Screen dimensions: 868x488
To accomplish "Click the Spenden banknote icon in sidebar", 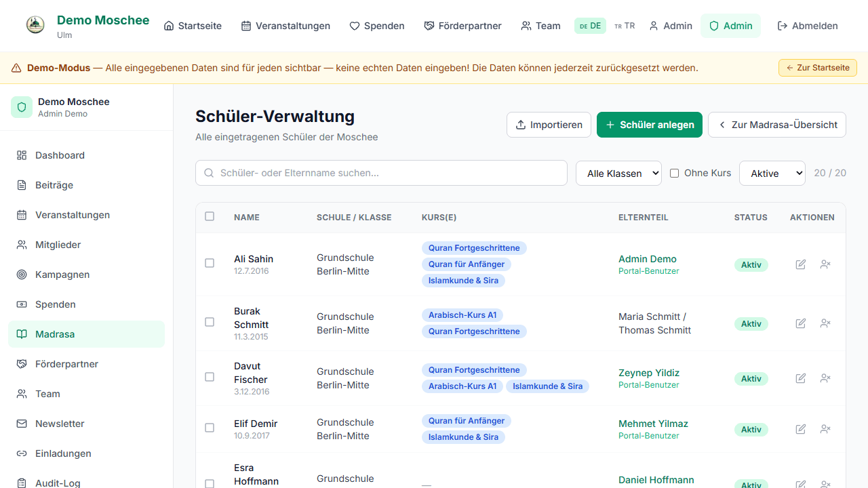I will pos(22,304).
